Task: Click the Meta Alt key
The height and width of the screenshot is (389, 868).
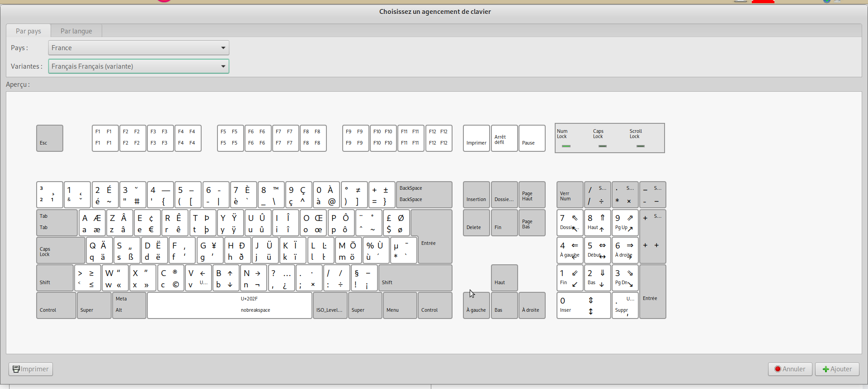Action: coord(129,305)
